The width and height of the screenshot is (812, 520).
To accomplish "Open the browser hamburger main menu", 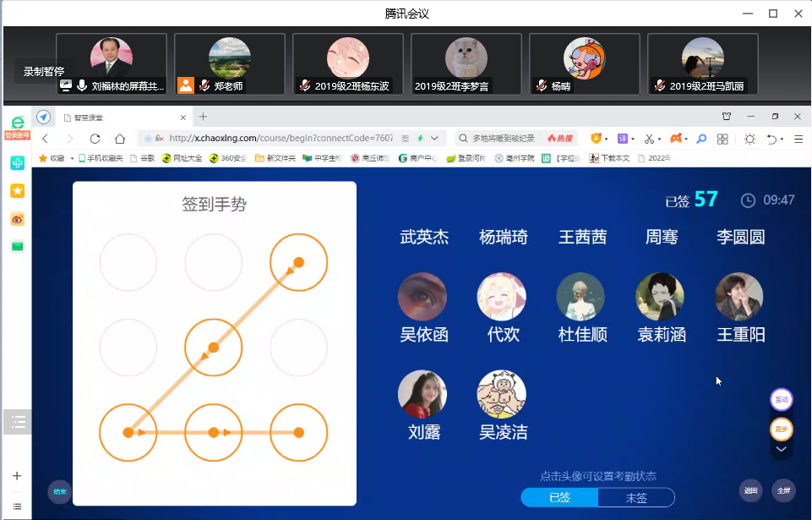I will click(x=798, y=139).
